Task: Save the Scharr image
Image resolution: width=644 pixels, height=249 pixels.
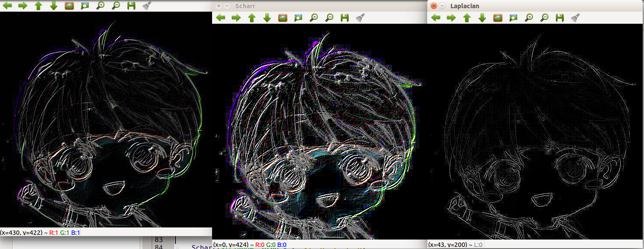Action: [344, 18]
